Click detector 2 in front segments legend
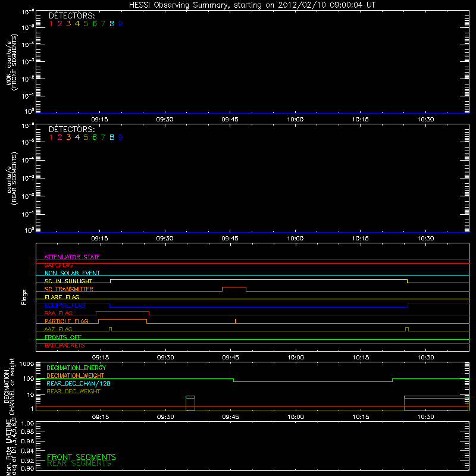This screenshot has height=476, width=476. point(60,24)
